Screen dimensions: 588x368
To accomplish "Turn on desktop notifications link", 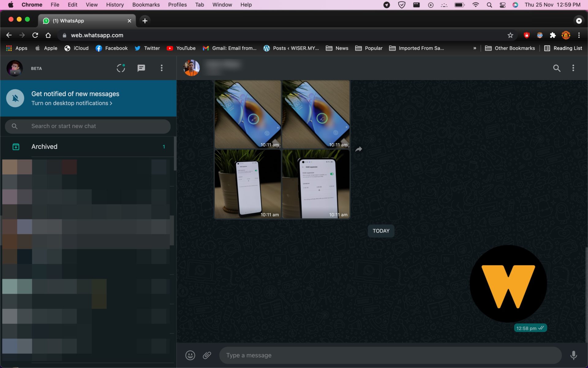I will [72, 103].
